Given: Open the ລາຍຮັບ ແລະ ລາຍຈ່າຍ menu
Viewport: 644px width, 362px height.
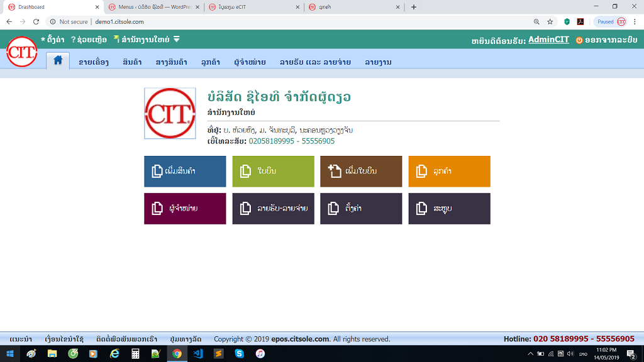Looking at the screenshot, I should coord(315,62).
